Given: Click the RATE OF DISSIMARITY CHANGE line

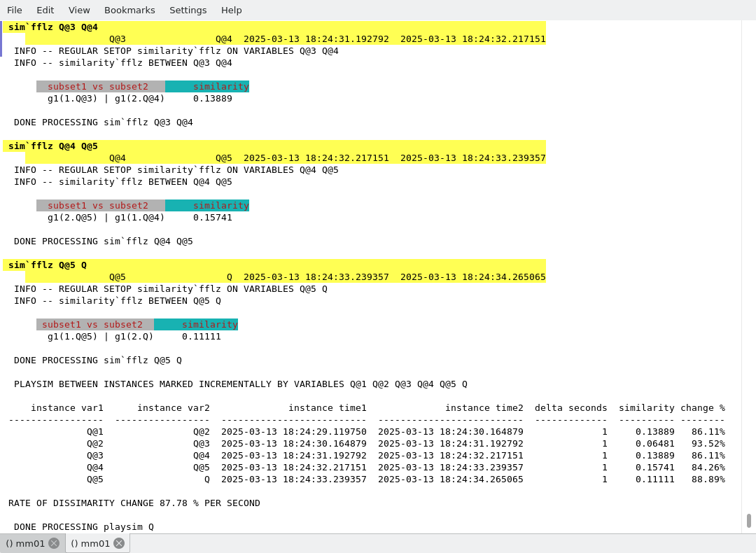Looking at the screenshot, I should click(134, 503).
